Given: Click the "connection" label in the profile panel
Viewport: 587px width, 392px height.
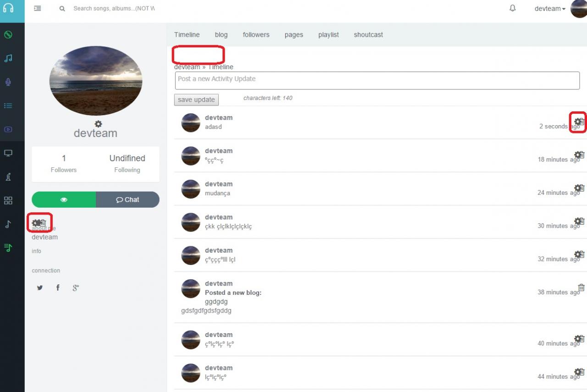Looking at the screenshot, I should (x=46, y=271).
